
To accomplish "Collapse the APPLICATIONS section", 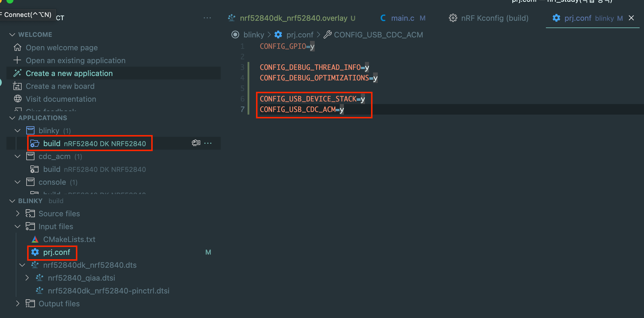I will click(x=12, y=118).
